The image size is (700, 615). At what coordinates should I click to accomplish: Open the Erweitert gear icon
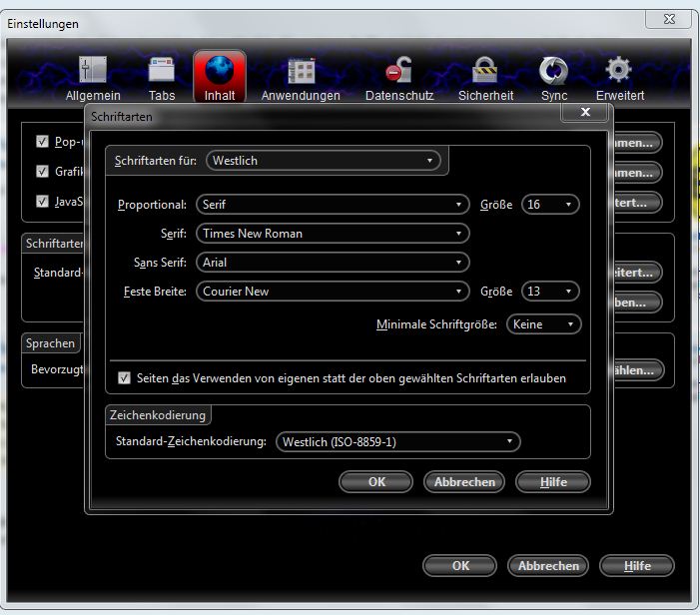coord(620,71)
